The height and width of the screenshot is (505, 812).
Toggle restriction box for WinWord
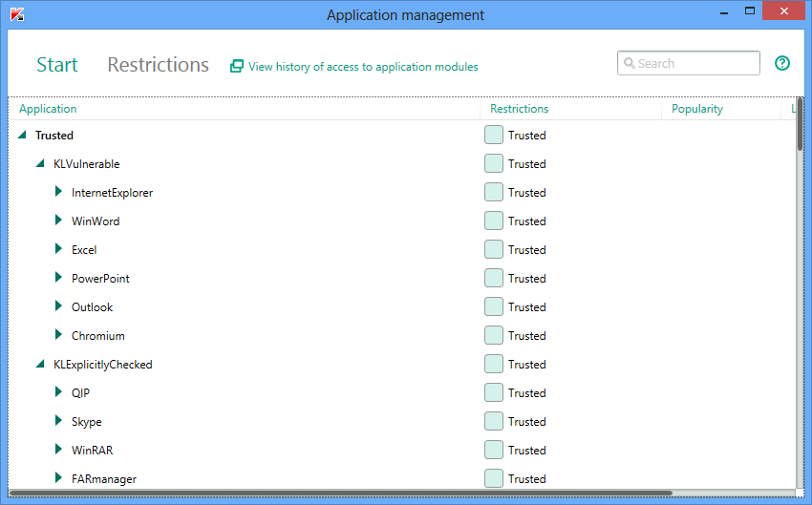tap(494, 221)
